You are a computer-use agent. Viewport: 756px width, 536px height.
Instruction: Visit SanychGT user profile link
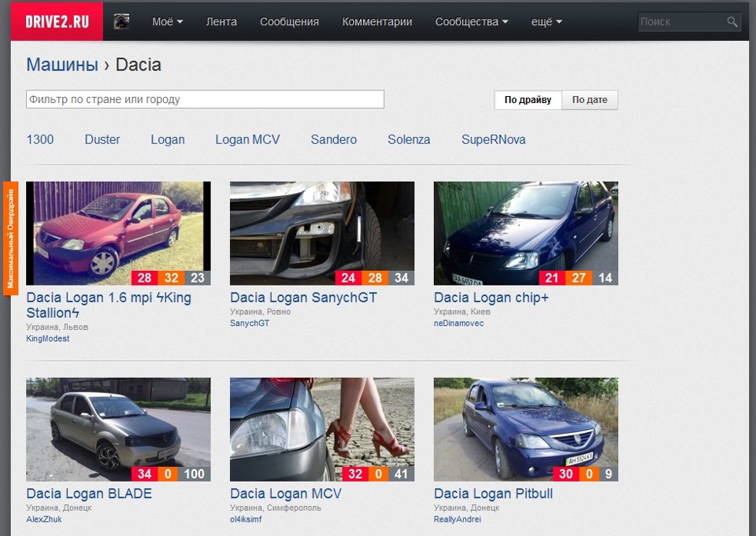point(250,323)
